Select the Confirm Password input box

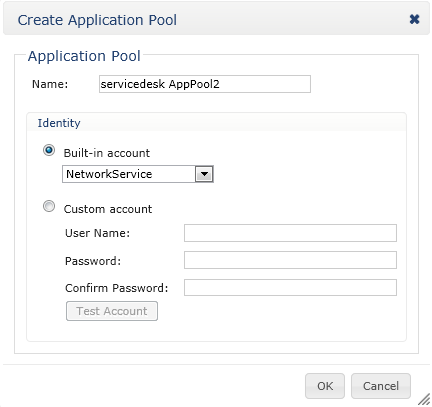click(290, 287)
